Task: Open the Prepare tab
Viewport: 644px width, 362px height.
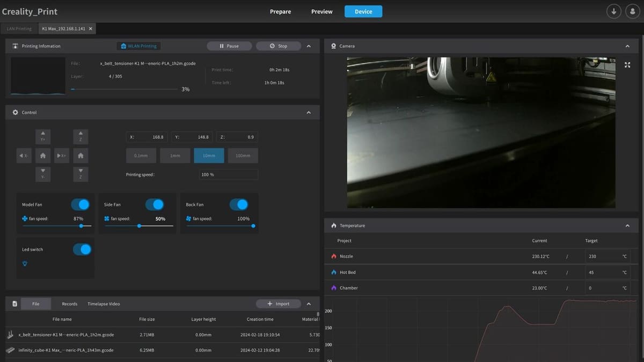Action: [280, 11]
